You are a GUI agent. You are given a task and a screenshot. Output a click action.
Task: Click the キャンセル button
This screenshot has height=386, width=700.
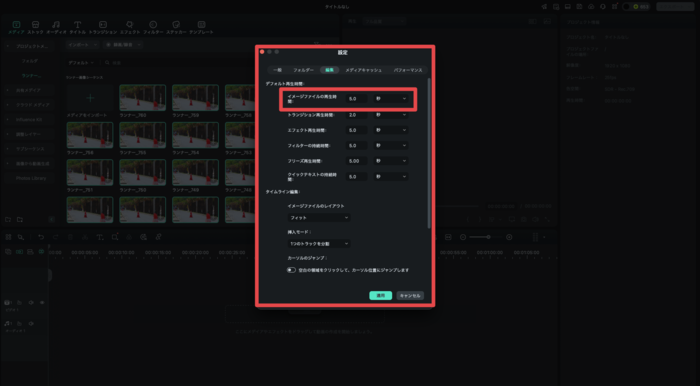[x=410, y=295]
